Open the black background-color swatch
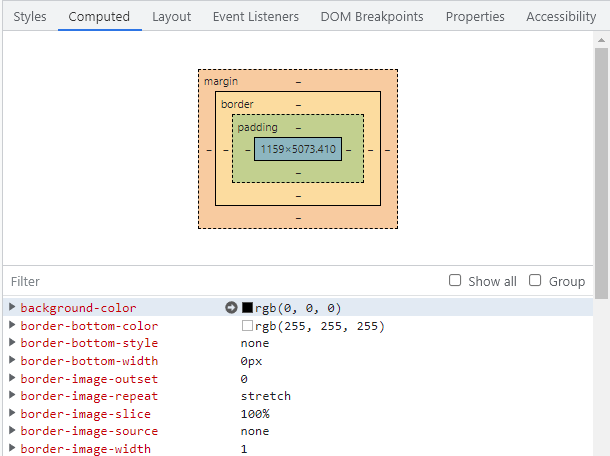Screen dimensions: 610x456 (247, 307)
